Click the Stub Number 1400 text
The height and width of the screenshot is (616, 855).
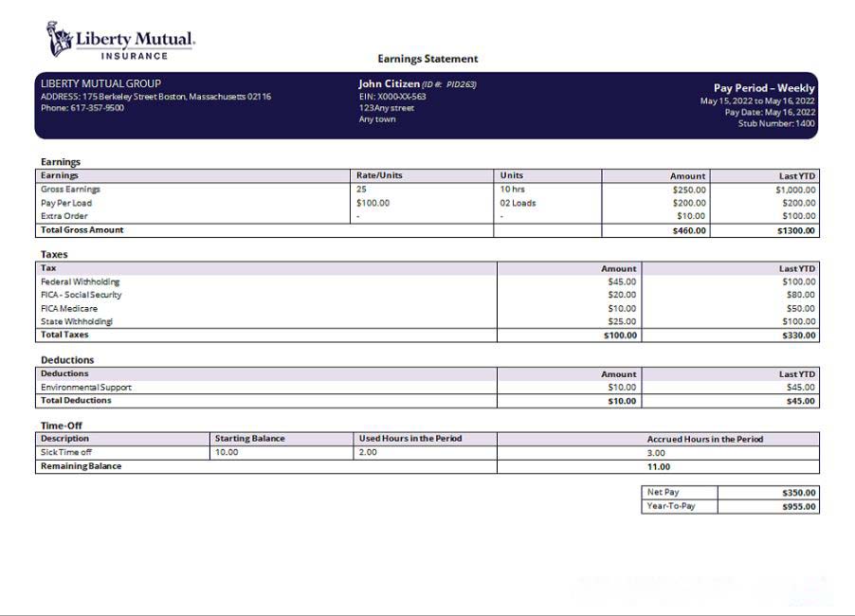[776, 123]
